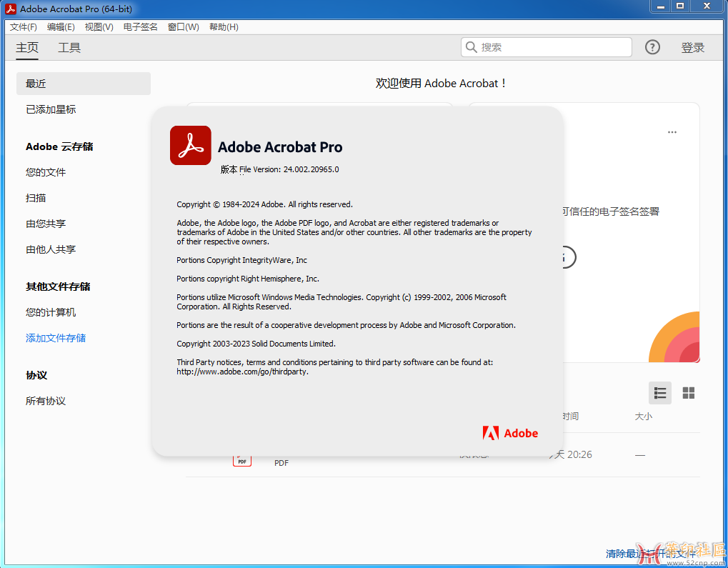Open the 视图(V) menu
The height and width of the screenshot is (568, 728).
click(x=99, y=27)
